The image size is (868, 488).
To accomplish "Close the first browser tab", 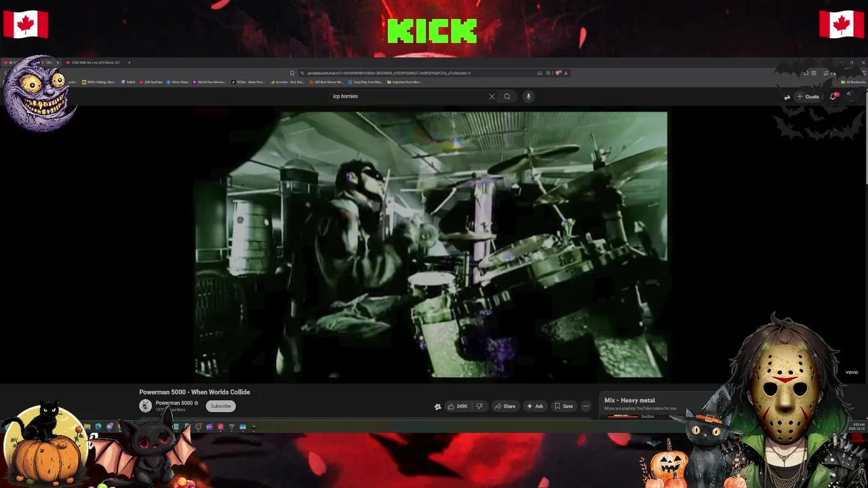I will [x=58, y=62].
